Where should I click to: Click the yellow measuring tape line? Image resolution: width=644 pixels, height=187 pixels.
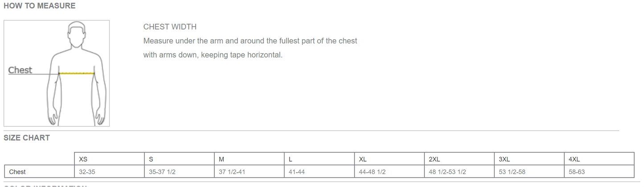tap(77, 73)
